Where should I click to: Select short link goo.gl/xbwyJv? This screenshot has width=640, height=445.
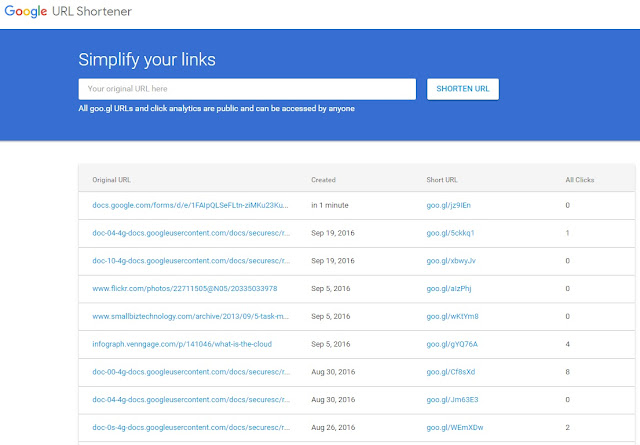451,261
